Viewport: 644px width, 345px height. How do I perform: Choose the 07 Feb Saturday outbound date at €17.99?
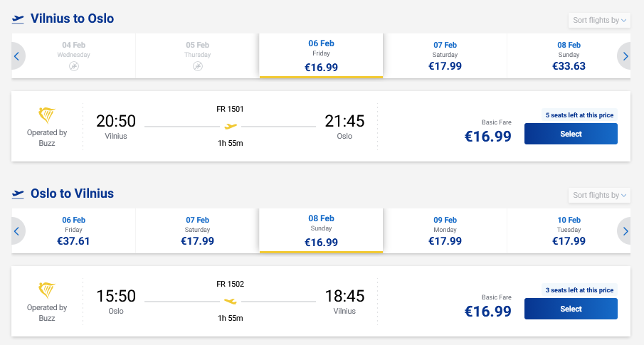click(445, 55)
